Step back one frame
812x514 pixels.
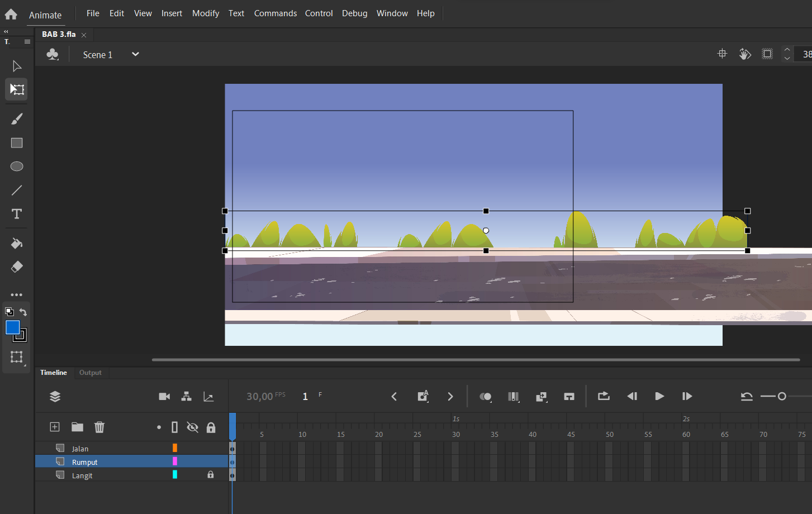pyautogui.click(x=632, y=396)
